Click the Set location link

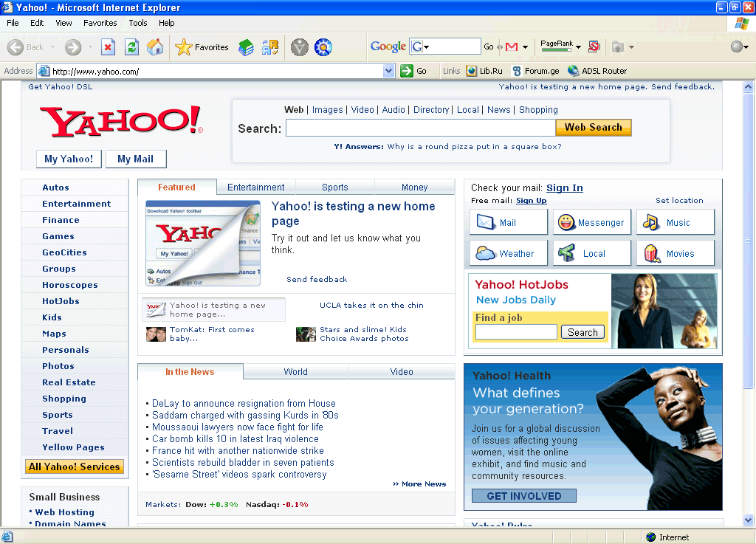679,201
